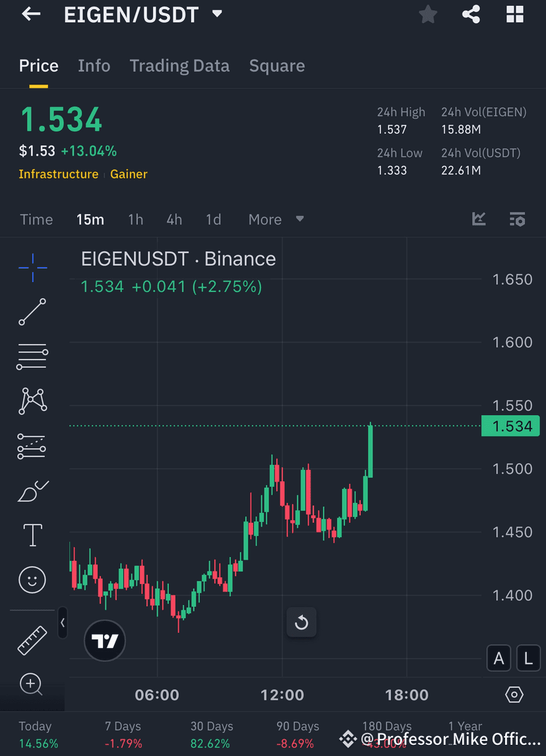The width and height of the screenshot is (546, 756).
Task: Select the XABCD pattern tool
Action: pyautogui.click(x=32, y=401)
